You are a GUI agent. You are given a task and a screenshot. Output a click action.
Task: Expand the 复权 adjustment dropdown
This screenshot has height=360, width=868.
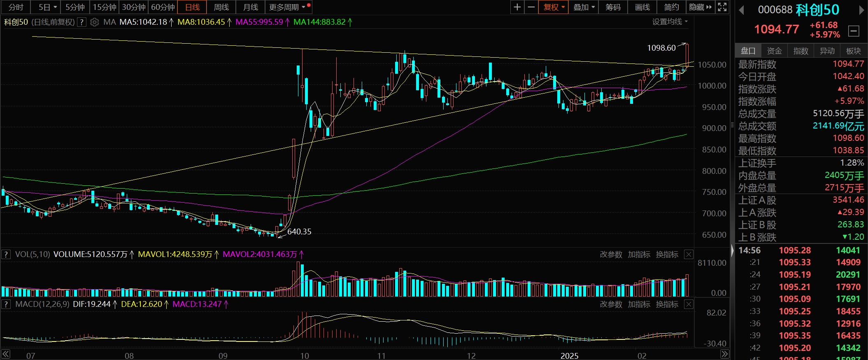[x=554, y=7]
